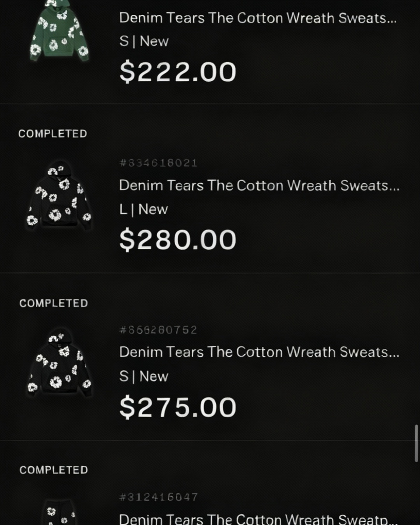The image size is (420, 525).
Task: Click the $280.00 price
Action: click(x=178, y=240)
